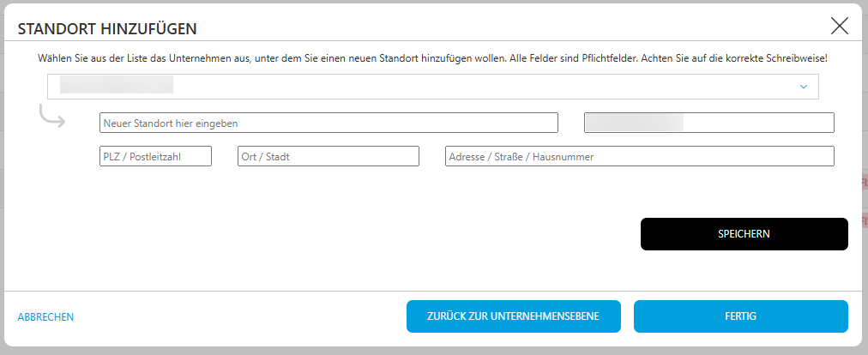
Task: Close the Standort hinzufügen dialog with X
Action: (839, 26)
